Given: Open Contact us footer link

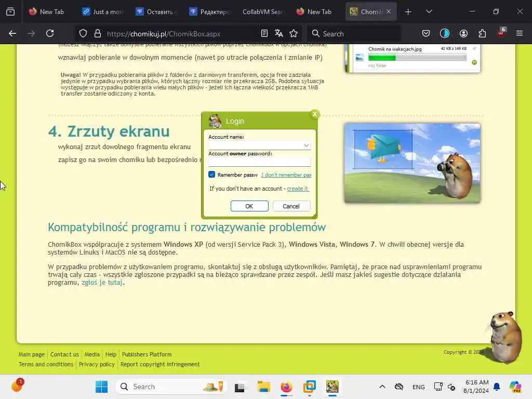Looking at the screenshot, I should (x=64, y=354).
